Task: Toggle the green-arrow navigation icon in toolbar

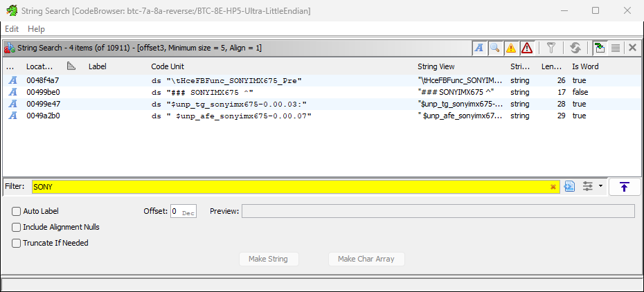Action: pos(600,48)
